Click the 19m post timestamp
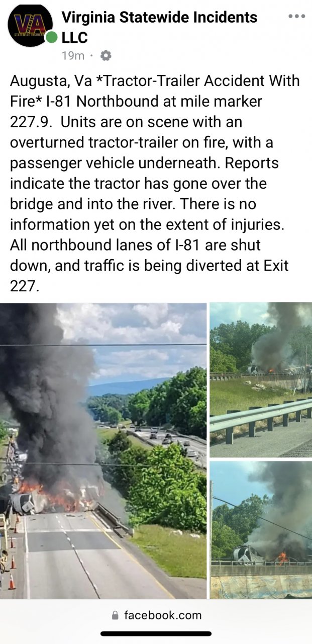The image size is (312, 644). (x=73, y=55)
